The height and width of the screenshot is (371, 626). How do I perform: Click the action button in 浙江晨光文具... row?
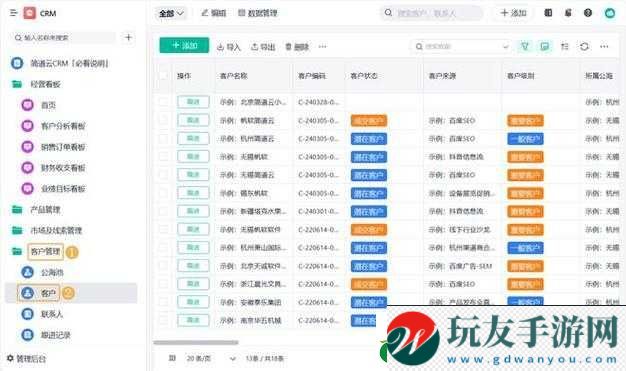point(193,284)
